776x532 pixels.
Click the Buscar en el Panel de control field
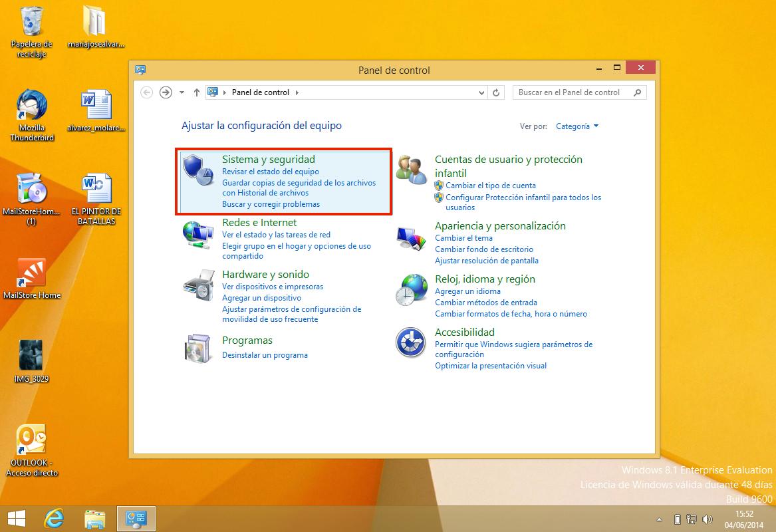(573, 92)
